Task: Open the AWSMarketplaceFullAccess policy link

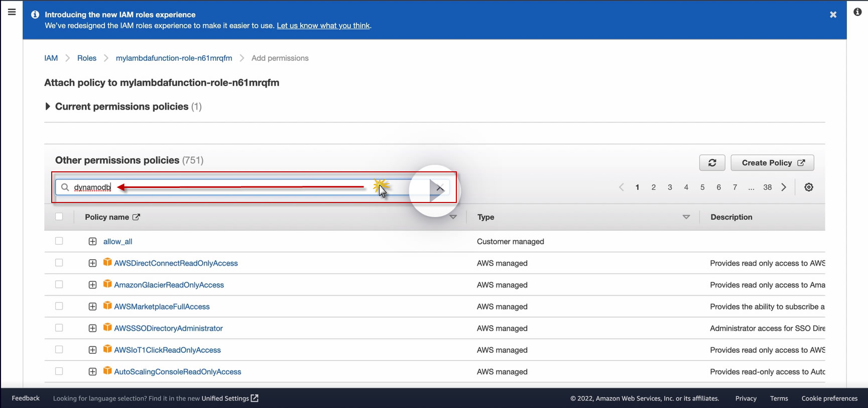Action: coord(162,307)
